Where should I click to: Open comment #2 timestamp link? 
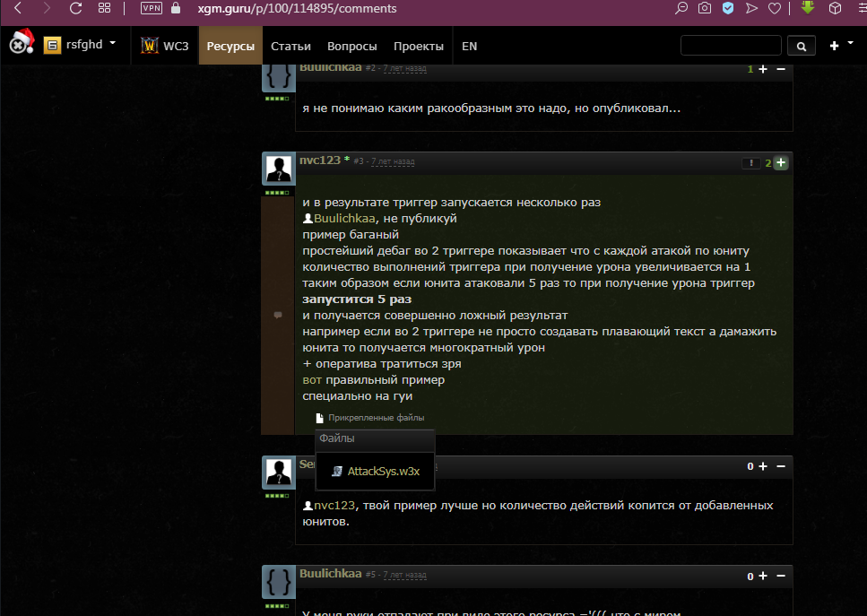[x=404, y=68]
